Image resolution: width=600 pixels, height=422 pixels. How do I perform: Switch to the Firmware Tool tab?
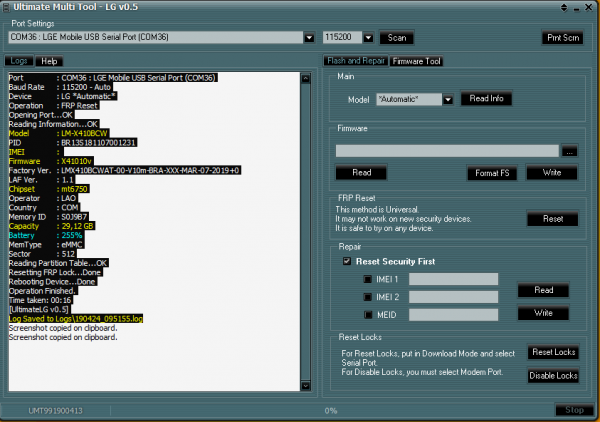pos(416,61)
